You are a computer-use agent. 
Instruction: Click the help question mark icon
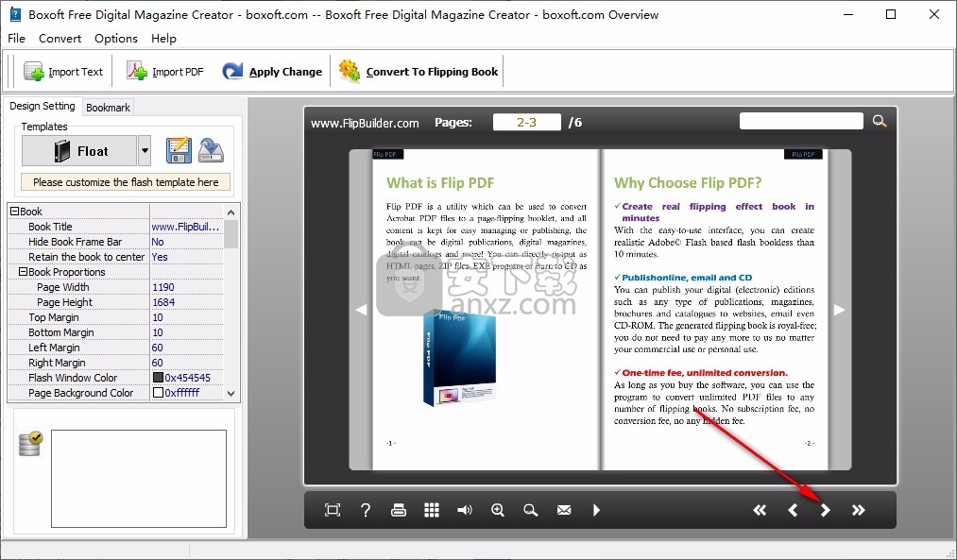(366, 510)
